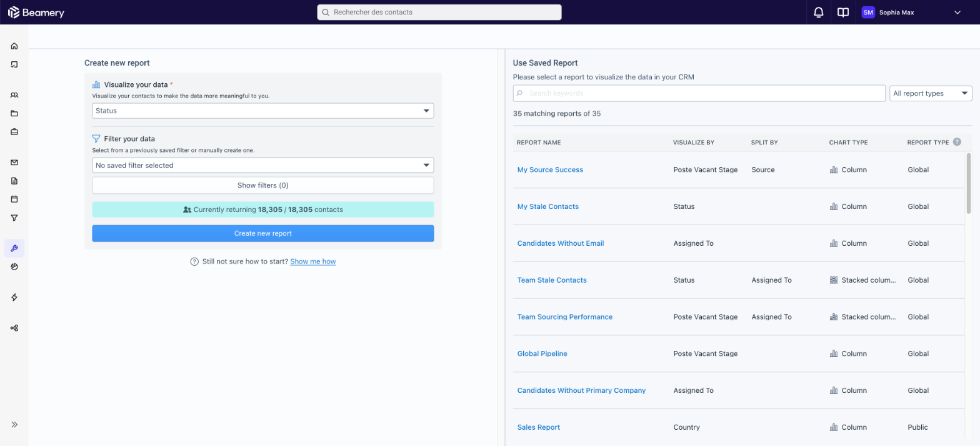This screenshot has height=446, width=980.
Task: Select the highlighted wrench icon in sidebar
Action: point(14,248)
